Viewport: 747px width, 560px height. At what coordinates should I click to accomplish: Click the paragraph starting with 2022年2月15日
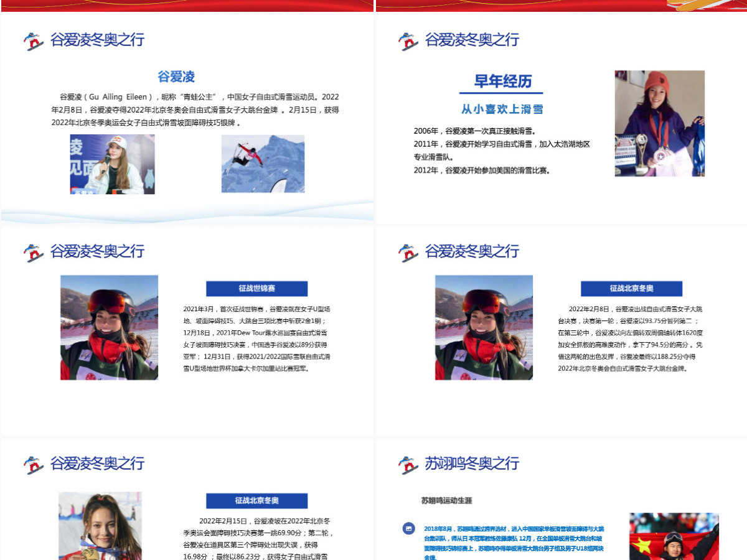tap(258, 538)
